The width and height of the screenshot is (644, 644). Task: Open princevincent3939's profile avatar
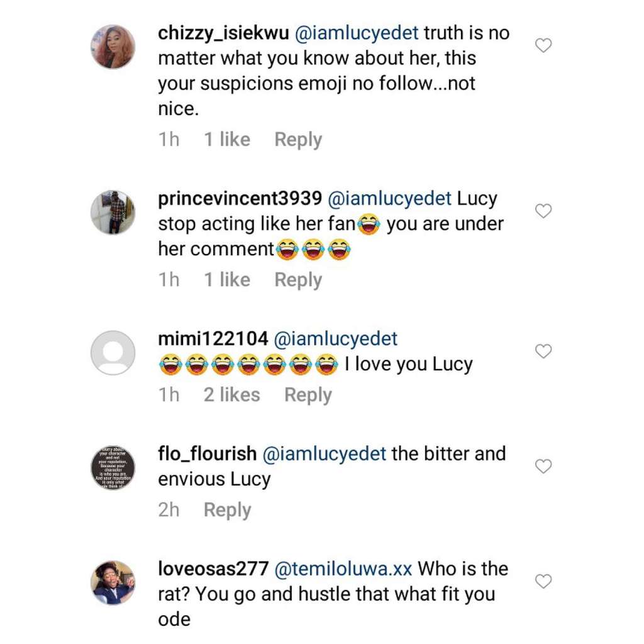coord(113,213)
